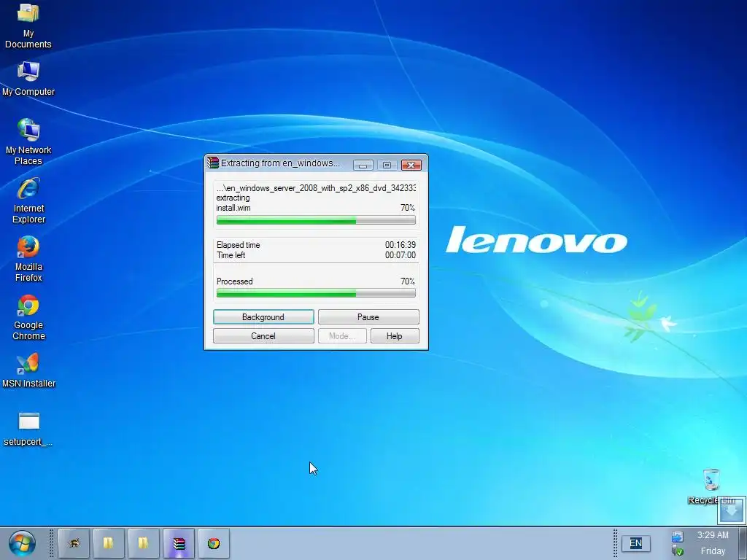The height and width of the screenshot is (560, 747).
Task: Launch Internet Explorer from the desktop
Action: click(28, 200)
